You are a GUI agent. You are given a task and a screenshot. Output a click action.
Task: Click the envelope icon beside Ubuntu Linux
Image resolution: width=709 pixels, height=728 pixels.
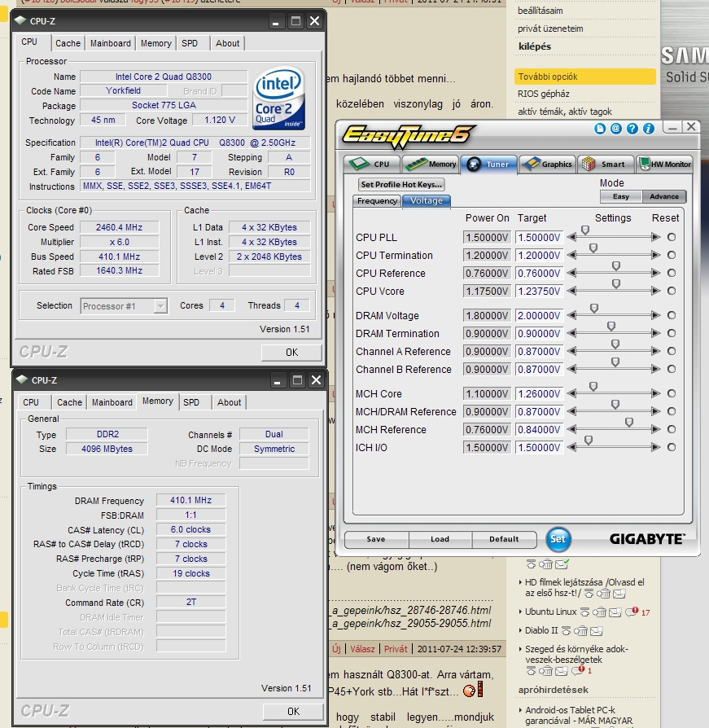tap(615, 612)
